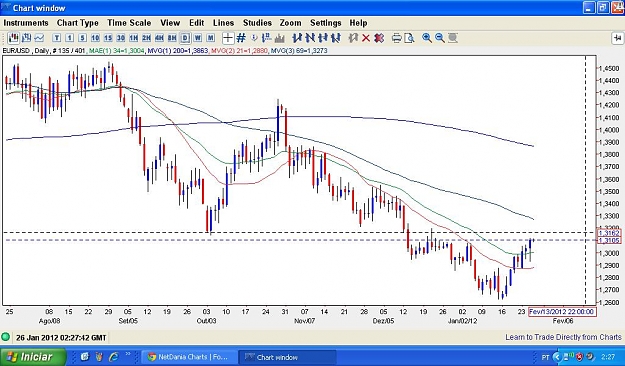Screen dimensions: 625x366
Task: Zoom out with the magnifier minus icon
Action: coord(440,38)
